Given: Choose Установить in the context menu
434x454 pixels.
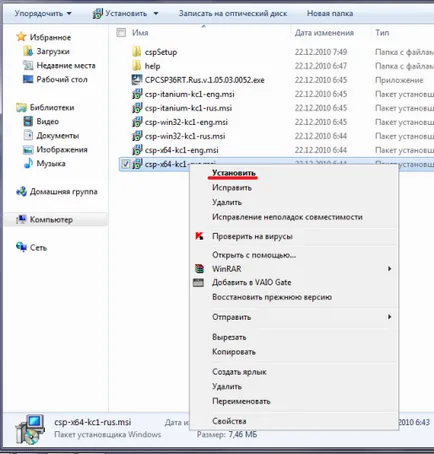Looking at the screenshot, I should tap(234, 173).
